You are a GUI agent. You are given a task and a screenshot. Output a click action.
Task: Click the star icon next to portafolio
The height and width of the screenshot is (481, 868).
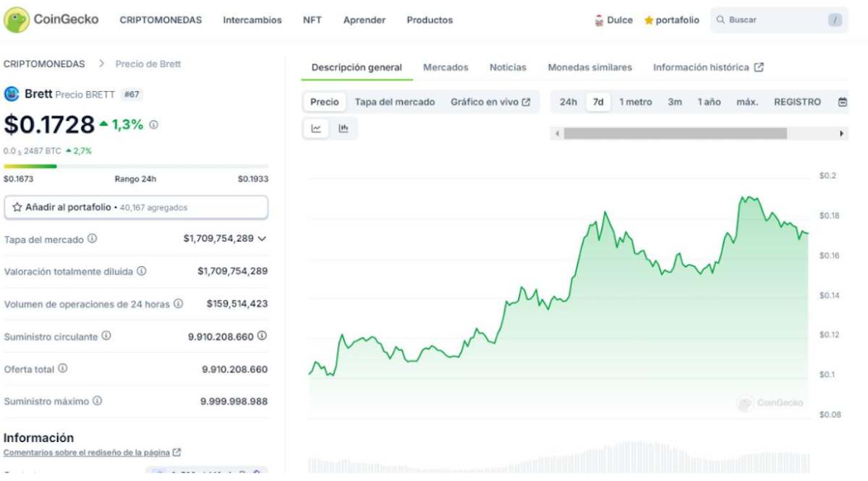[x=648, y=20]
